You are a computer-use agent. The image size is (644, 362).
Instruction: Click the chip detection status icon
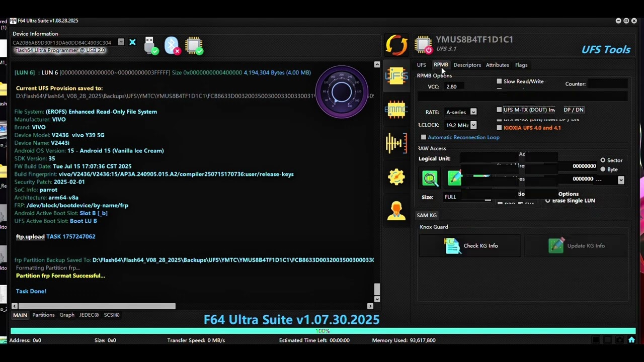pyautogui.click(x=194, y=45)
